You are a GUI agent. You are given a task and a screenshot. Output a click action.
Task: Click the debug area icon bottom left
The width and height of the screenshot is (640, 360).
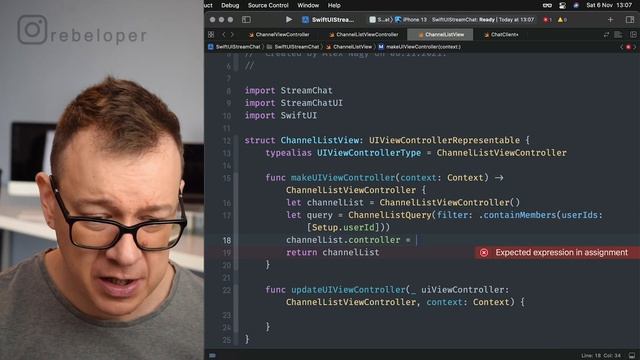[212, 356]
